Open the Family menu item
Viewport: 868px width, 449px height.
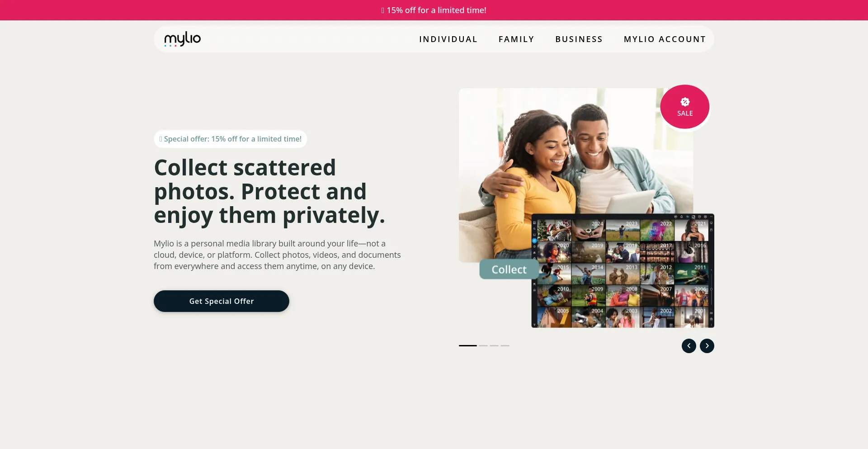tap(516, 39)
